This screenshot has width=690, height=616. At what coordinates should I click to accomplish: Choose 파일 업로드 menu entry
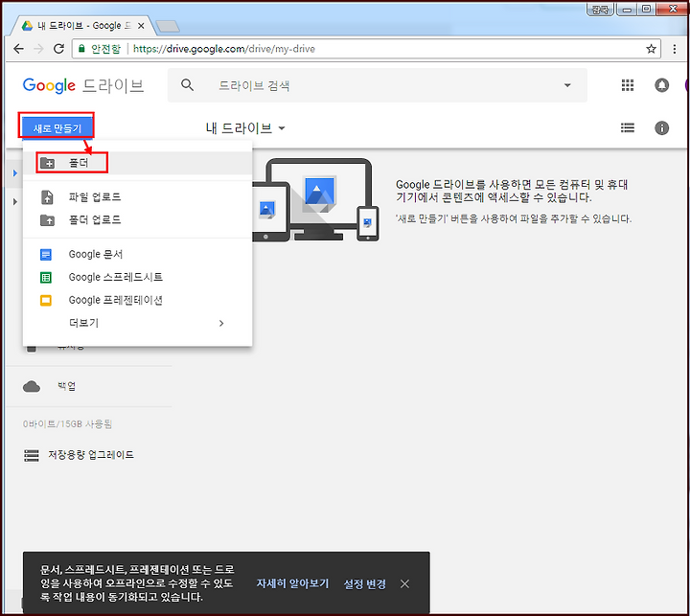137,197
